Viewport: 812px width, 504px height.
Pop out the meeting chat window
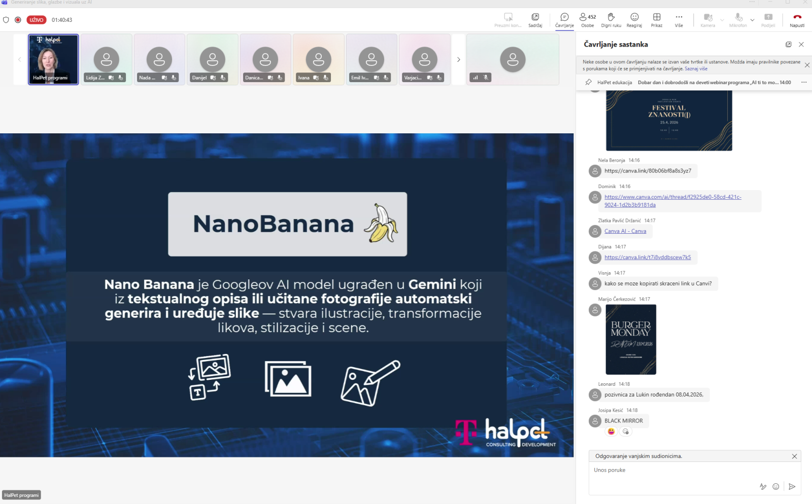click(788, 45)
